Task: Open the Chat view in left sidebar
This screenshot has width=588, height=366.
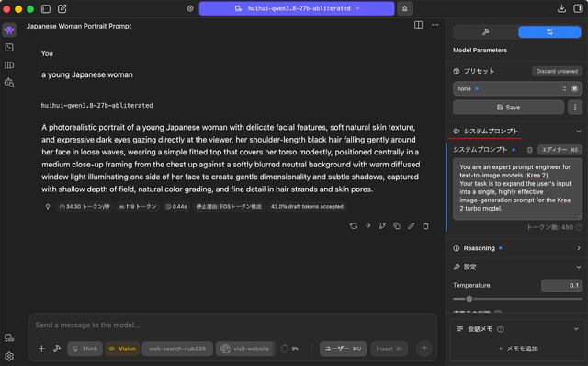Action: (9, 30)
